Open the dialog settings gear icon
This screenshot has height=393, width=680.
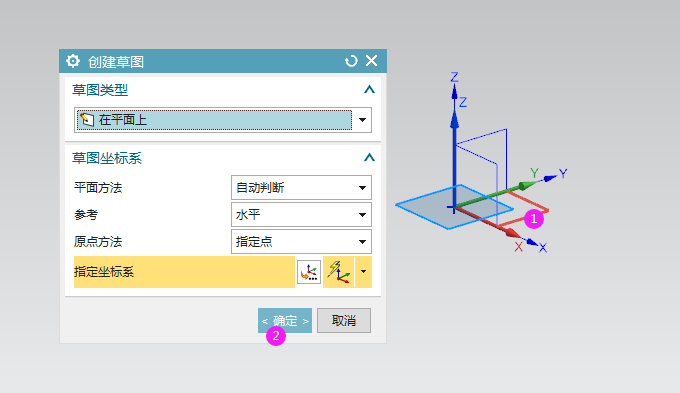[x=73, y=61]
